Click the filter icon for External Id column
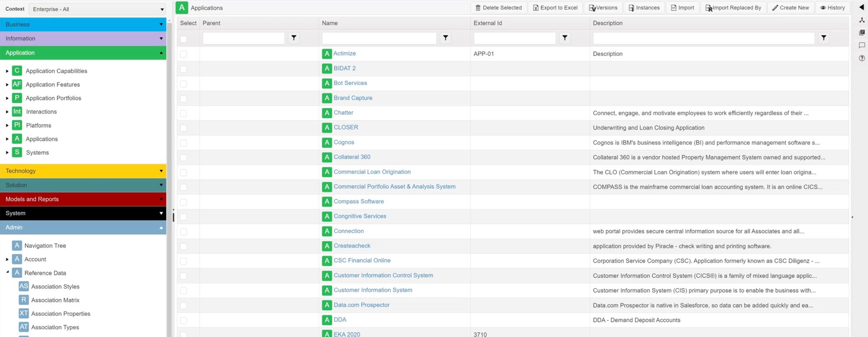The height and width of the screenshot is (337, 868). coord(565,38)
